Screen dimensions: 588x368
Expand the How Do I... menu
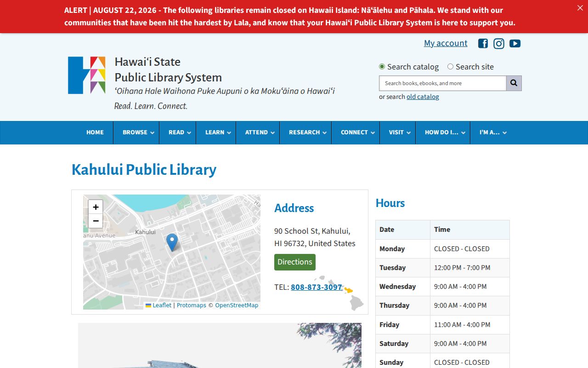[x=443, y=132]
